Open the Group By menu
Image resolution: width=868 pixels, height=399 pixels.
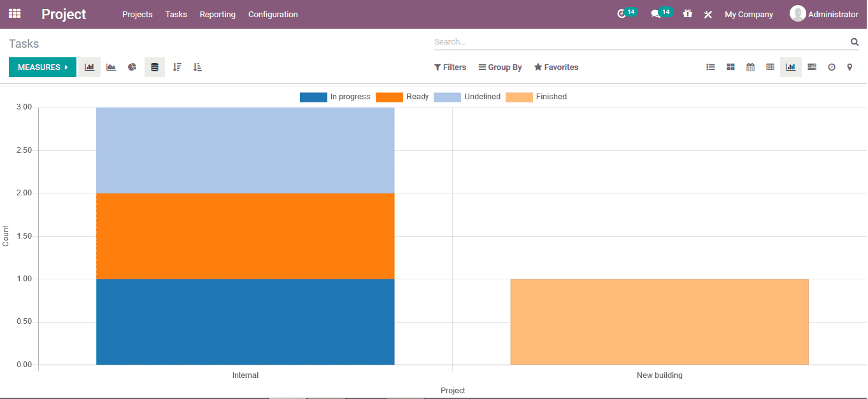point(500,67)
